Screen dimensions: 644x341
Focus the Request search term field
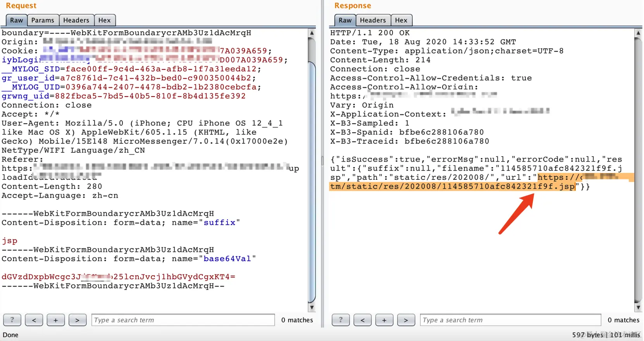(x=183, y=320)
